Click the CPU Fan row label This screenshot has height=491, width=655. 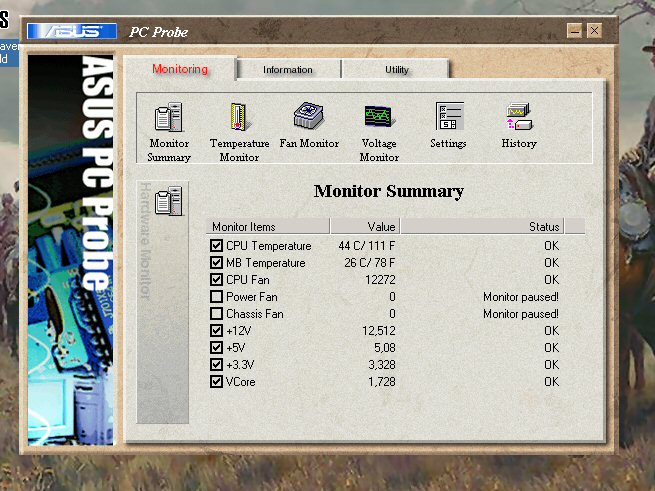click(248, 280)
